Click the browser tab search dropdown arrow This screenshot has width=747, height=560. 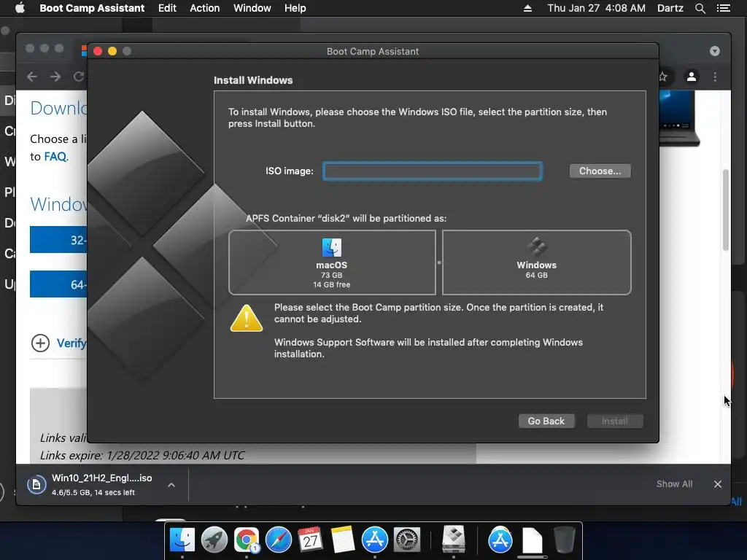(715, 51)
